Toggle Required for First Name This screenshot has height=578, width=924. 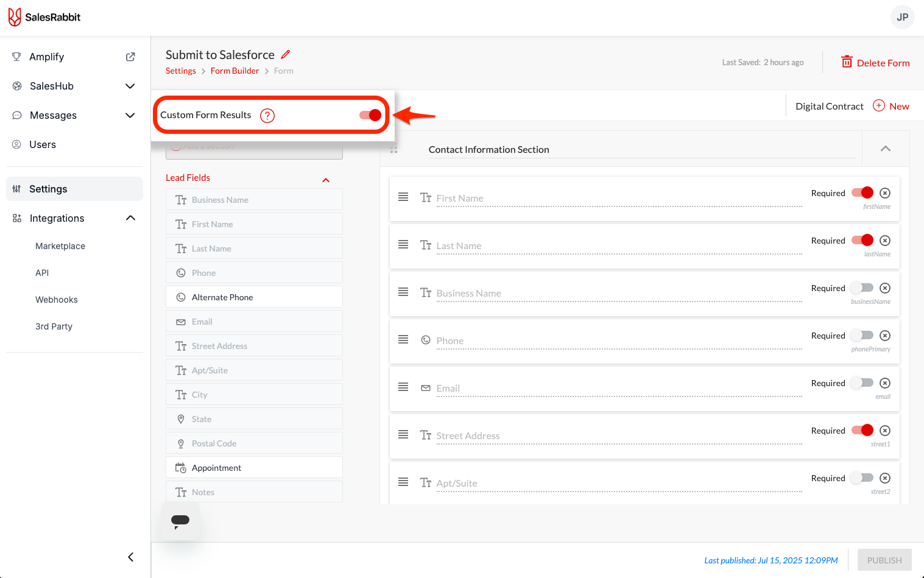tap(862, 193)
